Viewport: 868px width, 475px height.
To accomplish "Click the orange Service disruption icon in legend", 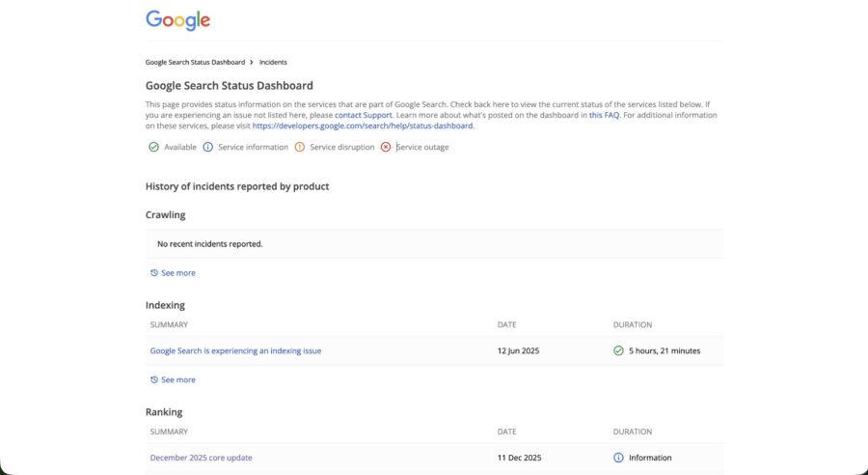I will (x=300, y=147).
